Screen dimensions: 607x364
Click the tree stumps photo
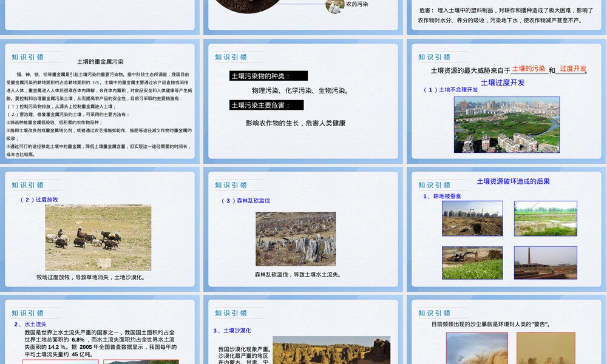click(296, 238)
